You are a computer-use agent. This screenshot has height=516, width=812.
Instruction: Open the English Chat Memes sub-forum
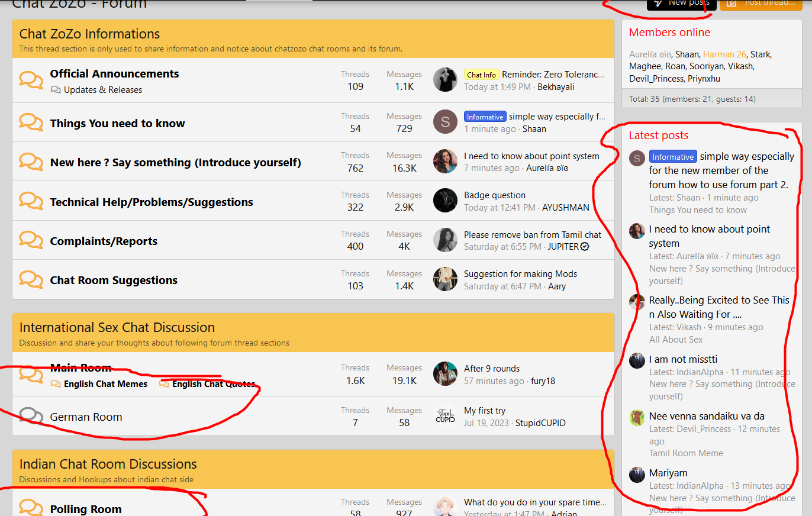coord(105,384)
